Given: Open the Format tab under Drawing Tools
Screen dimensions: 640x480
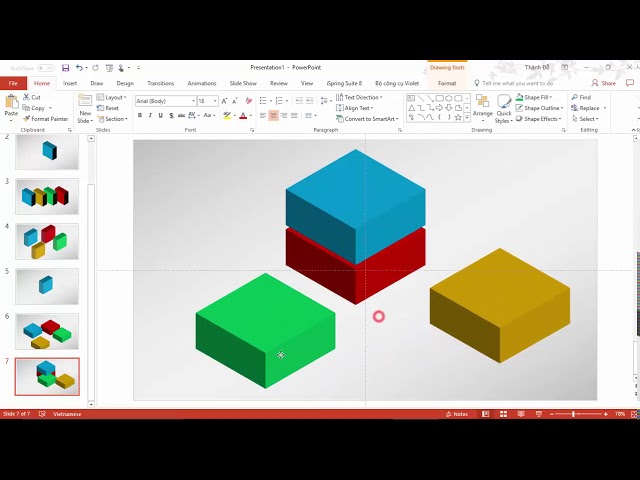Looking at the screenshot, I should click(x=446, y=83).
